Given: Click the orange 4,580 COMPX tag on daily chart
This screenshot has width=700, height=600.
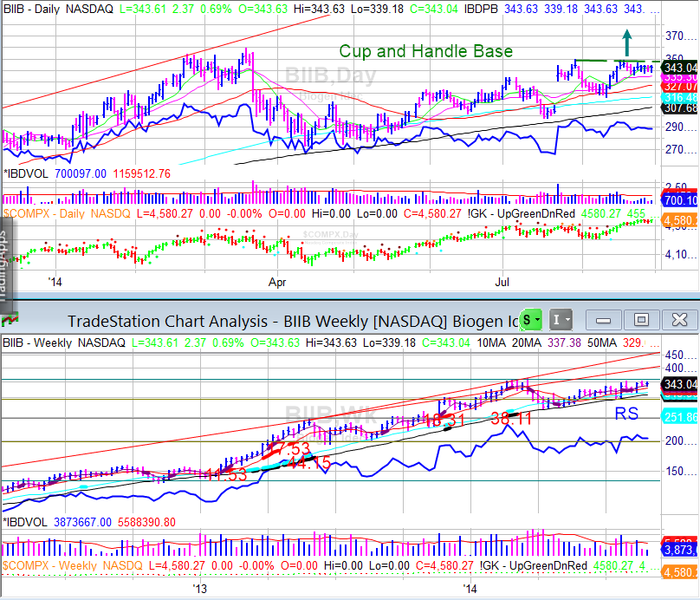Looking at the screenshot, I should pos(679,220).
